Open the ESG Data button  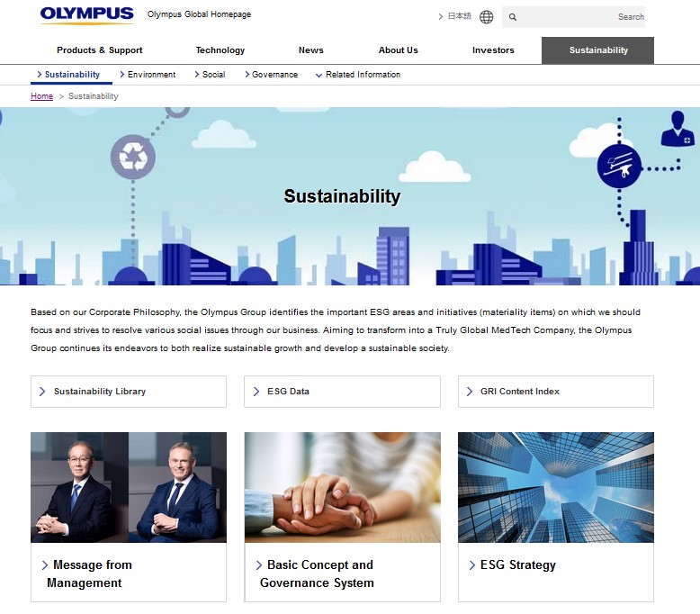click(x=343, y=392)
